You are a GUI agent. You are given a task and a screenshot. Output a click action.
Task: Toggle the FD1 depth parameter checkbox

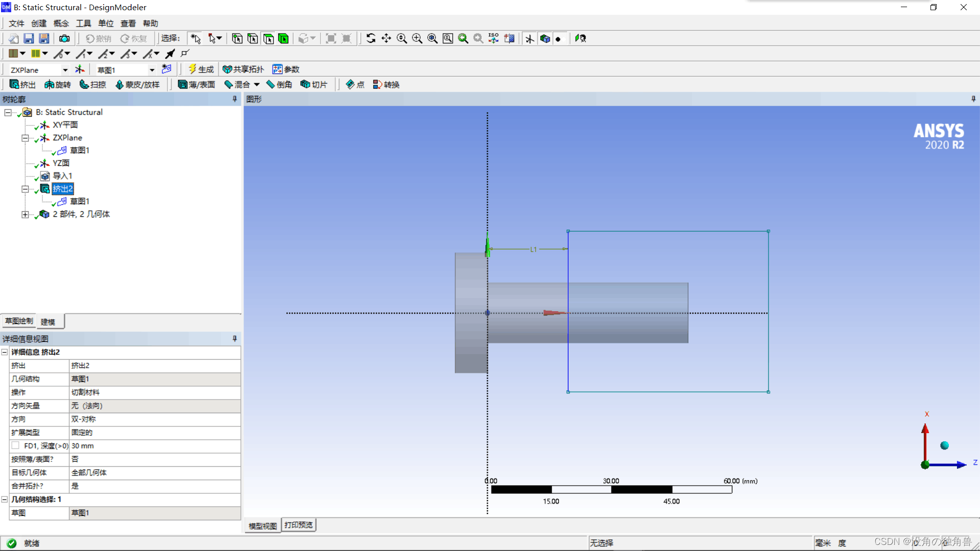pyautogui.click(x=16, y=445)
